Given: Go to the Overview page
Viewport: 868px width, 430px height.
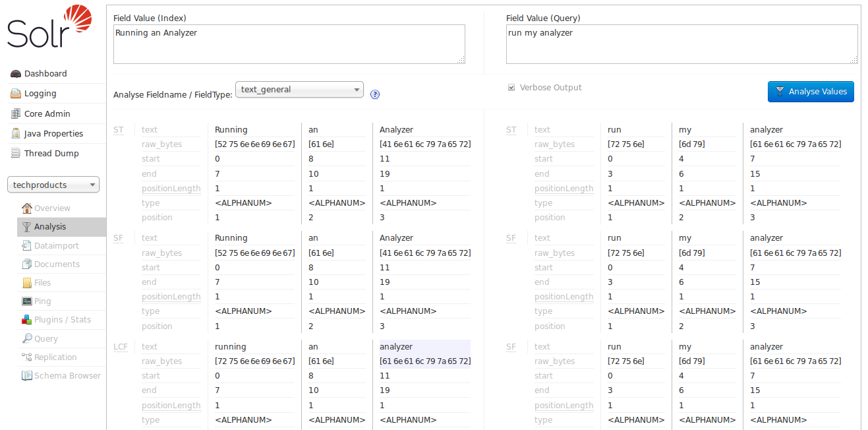Looking at the screenshot, I should 52,208.
